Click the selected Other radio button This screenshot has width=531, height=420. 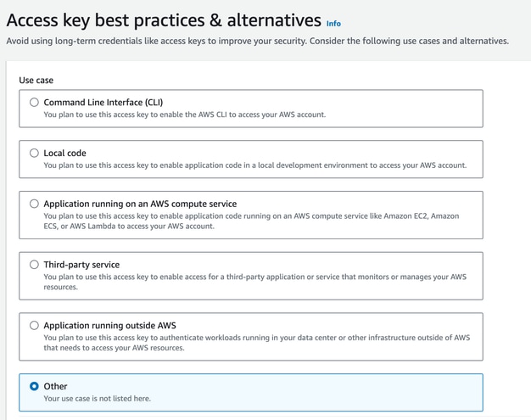[34, 386]
